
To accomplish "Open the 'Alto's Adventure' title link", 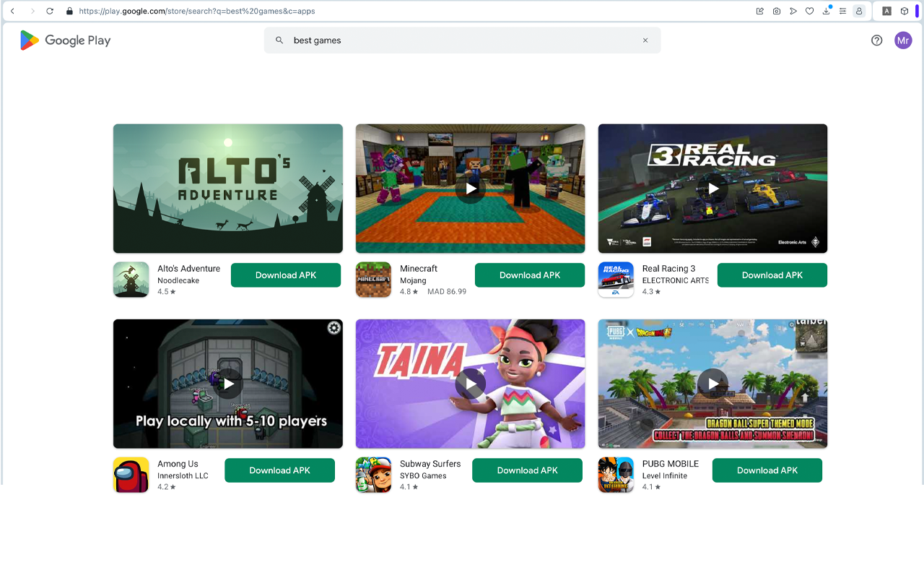I will pyautogui.click(x=189, y=269).
